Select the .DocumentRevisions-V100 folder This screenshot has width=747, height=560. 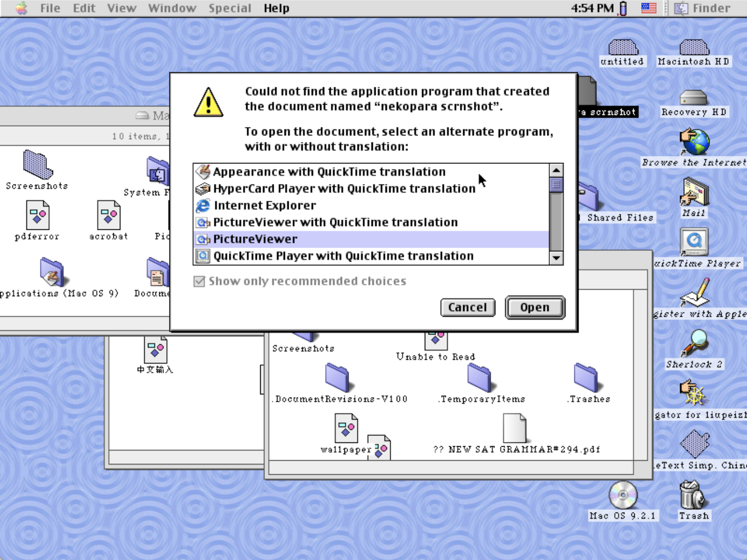tap(338, 378)
